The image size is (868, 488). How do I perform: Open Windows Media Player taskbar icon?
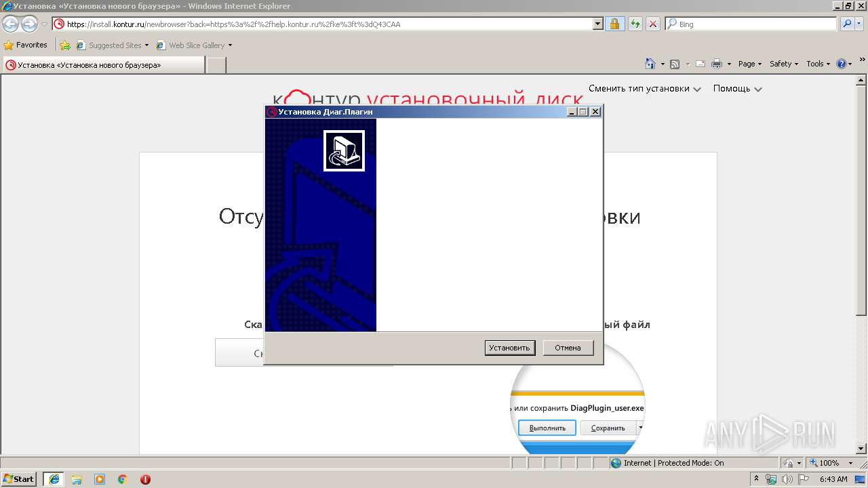(x=100, y=479)
